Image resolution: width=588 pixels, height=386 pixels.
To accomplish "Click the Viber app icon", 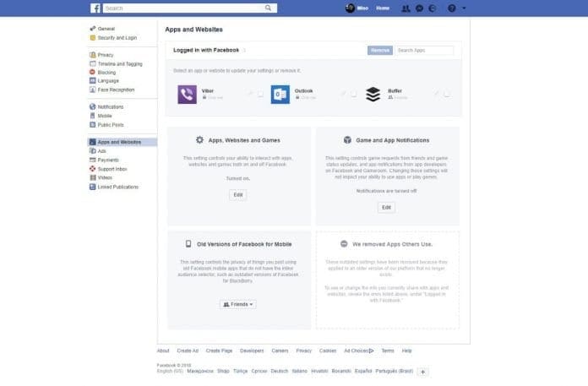I will [x=187, y=94].
